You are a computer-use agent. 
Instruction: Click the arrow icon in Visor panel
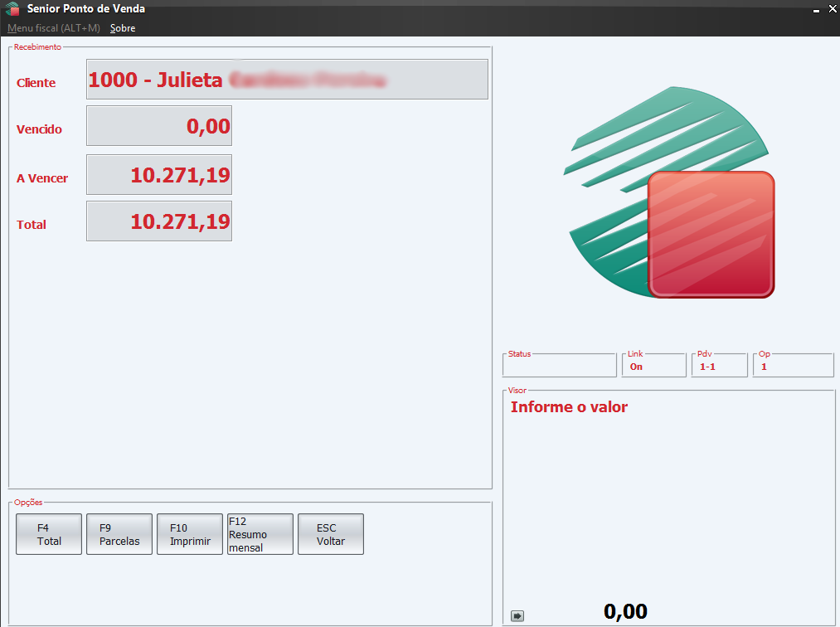(517, 615)
